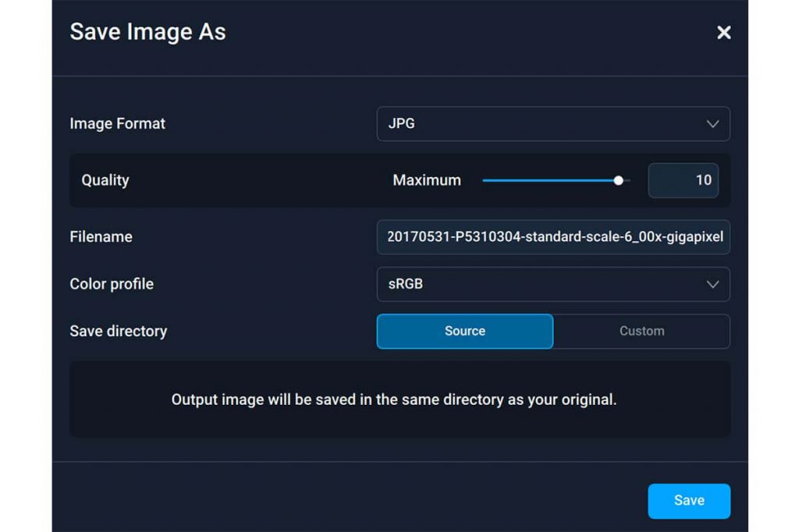The image size is (799, 532).
Task: Select Source as save directory
Action: coord(465,332)
